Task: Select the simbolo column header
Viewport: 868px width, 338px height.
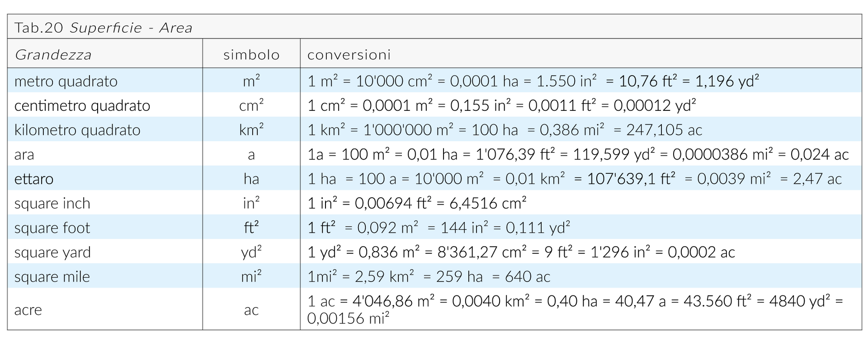Action: coord(251,55)
